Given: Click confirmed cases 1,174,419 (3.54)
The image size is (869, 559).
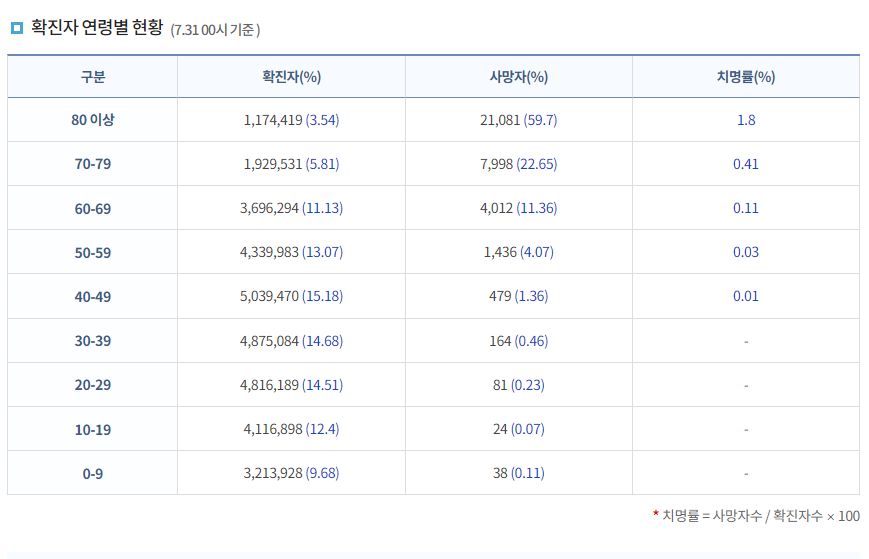Looking at the screenshot, I should click(x=292, y=120).
